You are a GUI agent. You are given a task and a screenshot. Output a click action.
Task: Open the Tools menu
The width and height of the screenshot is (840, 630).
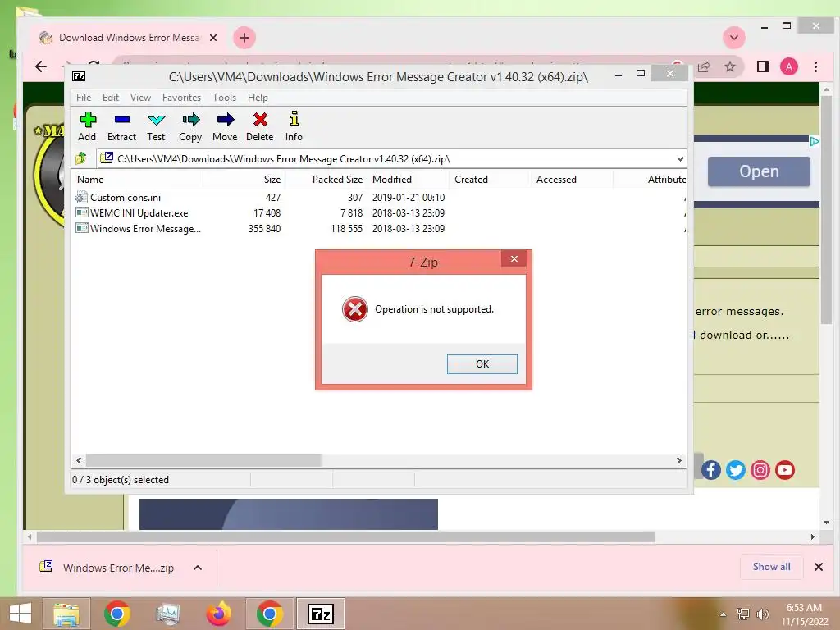point(224,98)
